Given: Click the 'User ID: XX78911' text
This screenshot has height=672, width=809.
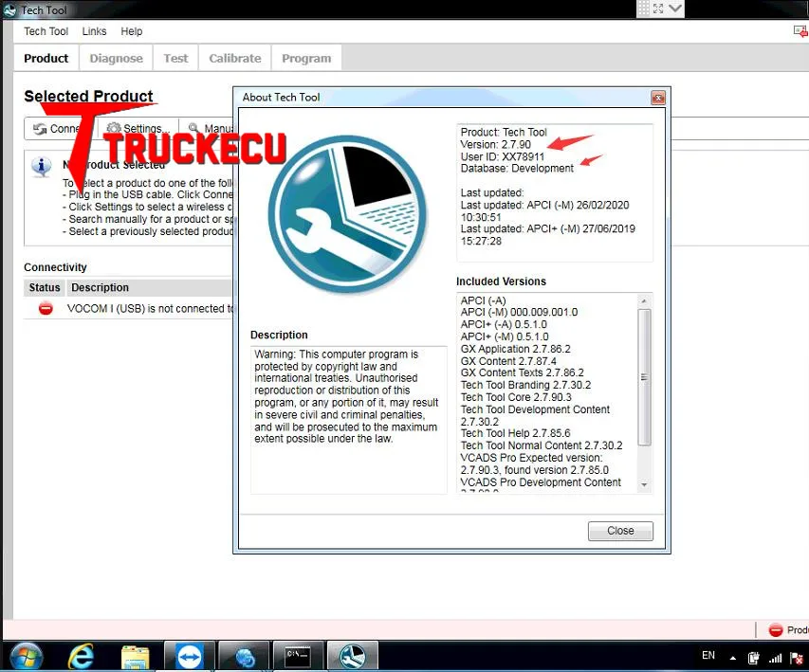Looking at the screenshot, I should (x=502, y=156).
